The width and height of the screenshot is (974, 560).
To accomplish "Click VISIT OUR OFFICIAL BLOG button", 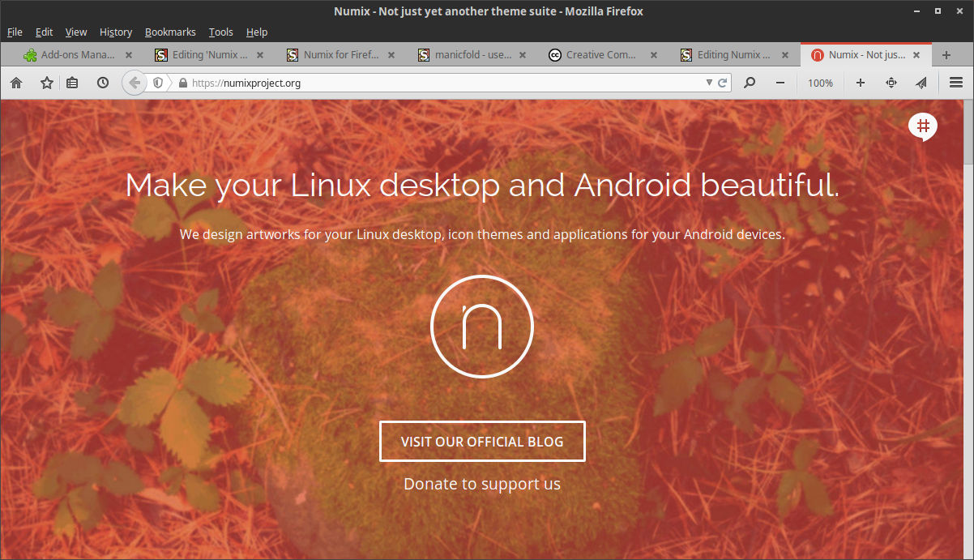I will [x=482, y=442].
